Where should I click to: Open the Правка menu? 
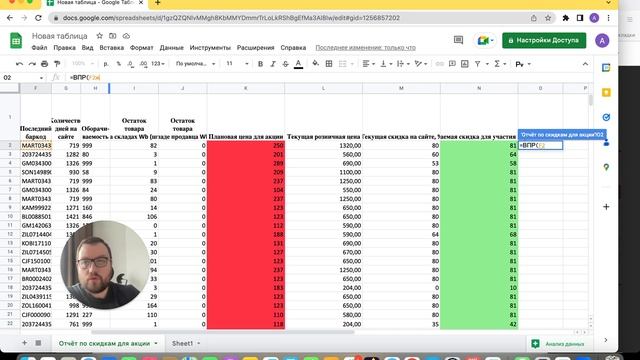click(x=64, y=48)
